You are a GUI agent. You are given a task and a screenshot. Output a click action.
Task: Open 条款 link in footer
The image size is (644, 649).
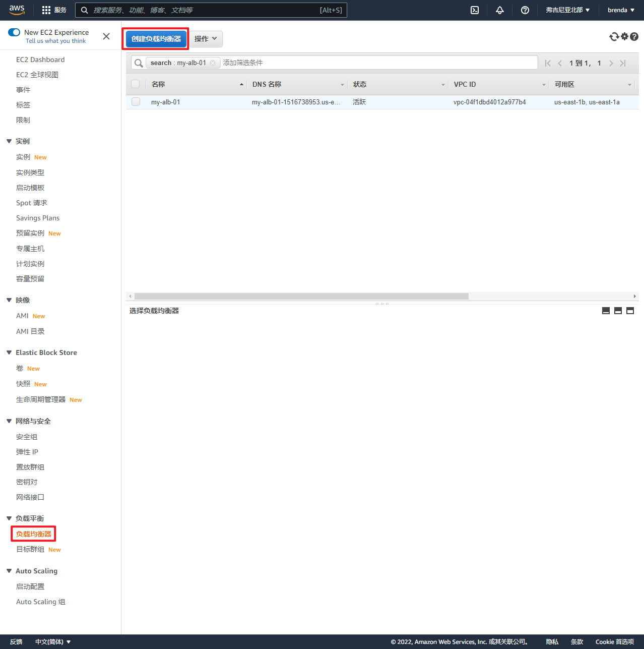click(x=577, y=642)
